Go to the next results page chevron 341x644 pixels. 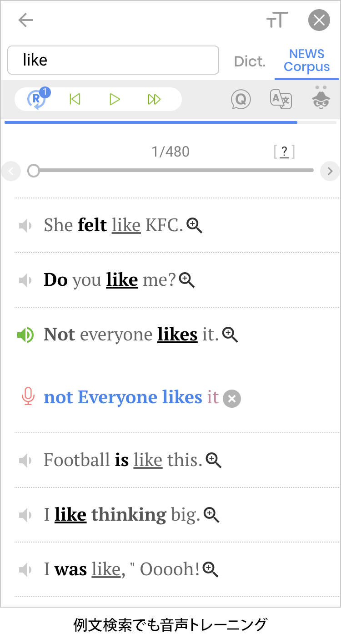tap(330, 171)
